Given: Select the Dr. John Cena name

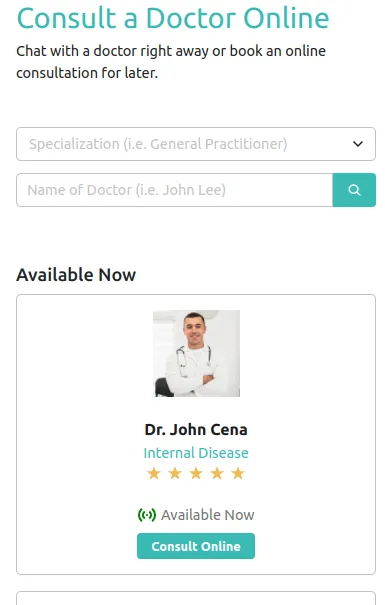Looking at the screenshot, I should pos(196,429).
